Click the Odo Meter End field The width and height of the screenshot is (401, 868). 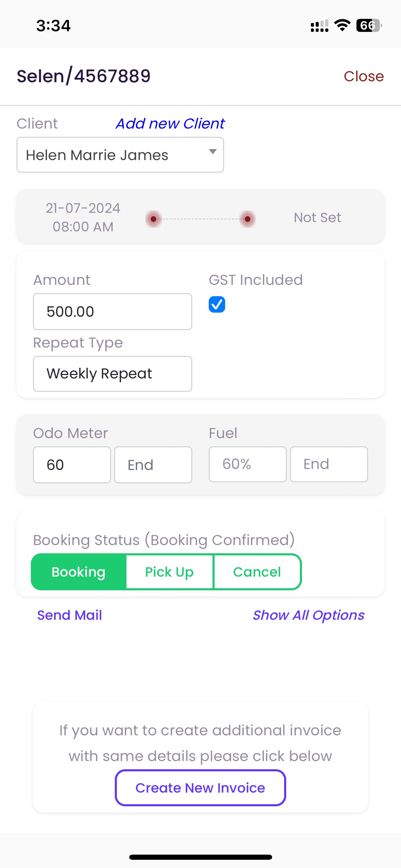tap(153, 465)
